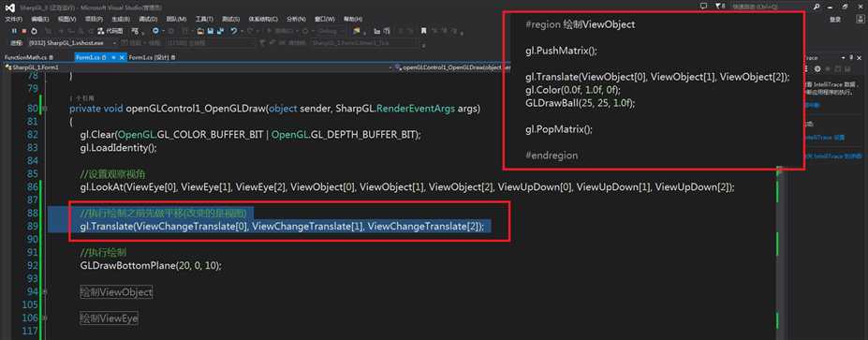Expand the collapsed 绘制ViewObject region

(x=44, y=292)
